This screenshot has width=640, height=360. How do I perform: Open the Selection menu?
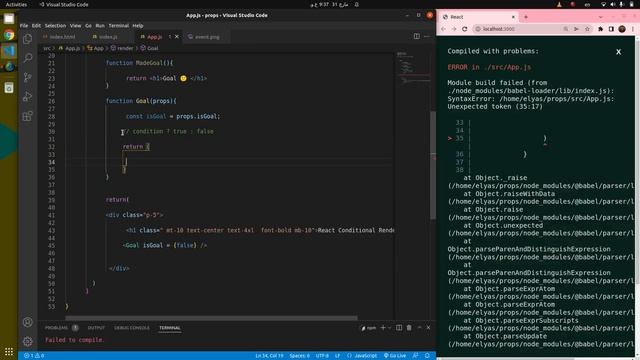[x=55, y=25]
